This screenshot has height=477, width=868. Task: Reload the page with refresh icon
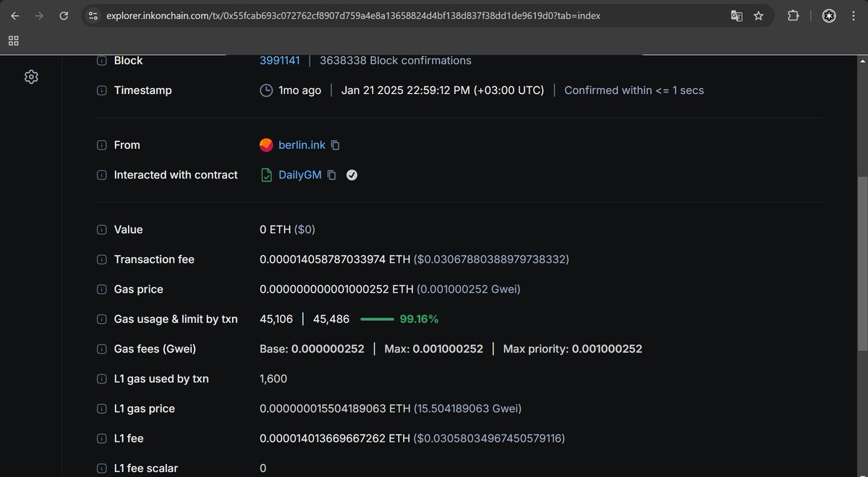[64, 16]
